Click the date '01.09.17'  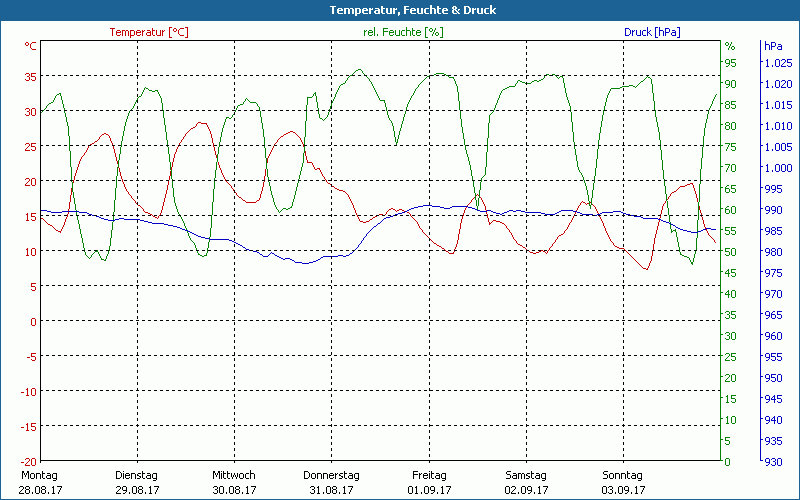429,490
